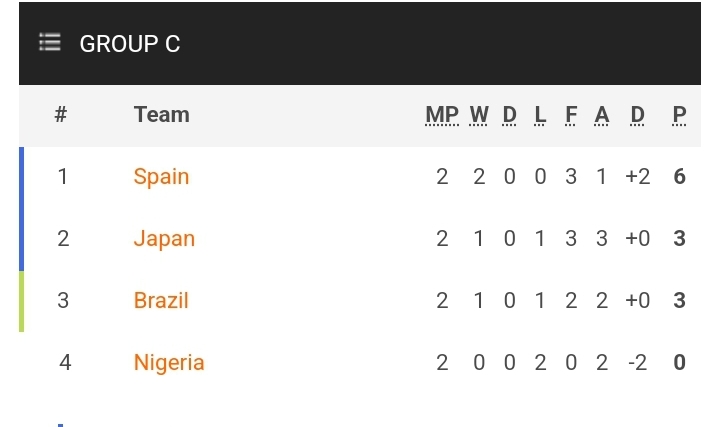This screenshot has width=719, height=427.
Task: Open the Japan team link
Action: [x=164, y=239]
